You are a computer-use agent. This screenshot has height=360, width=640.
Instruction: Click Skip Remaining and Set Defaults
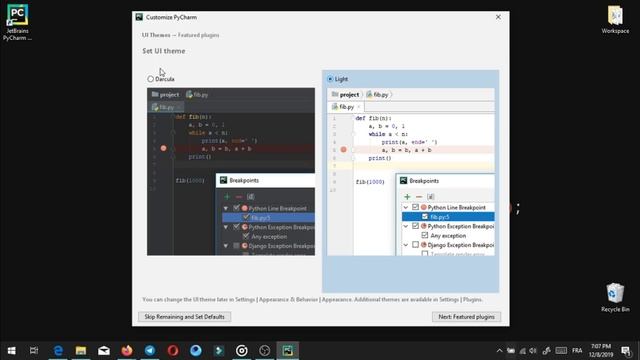tap(184, 317)
